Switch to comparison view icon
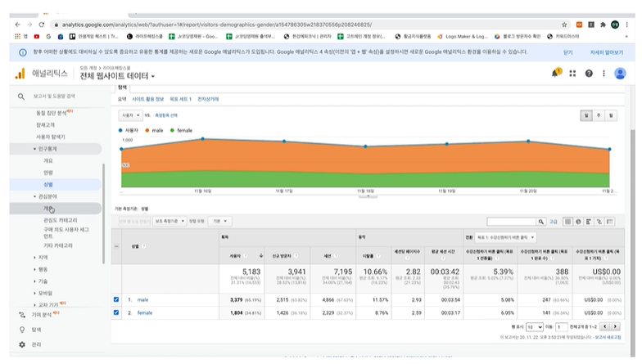 coord(599,222)
